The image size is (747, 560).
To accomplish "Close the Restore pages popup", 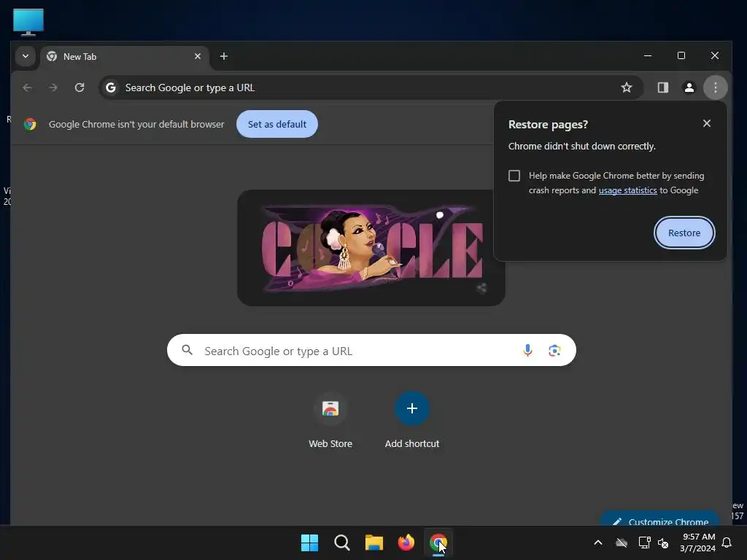I will (x=706, y=124).
